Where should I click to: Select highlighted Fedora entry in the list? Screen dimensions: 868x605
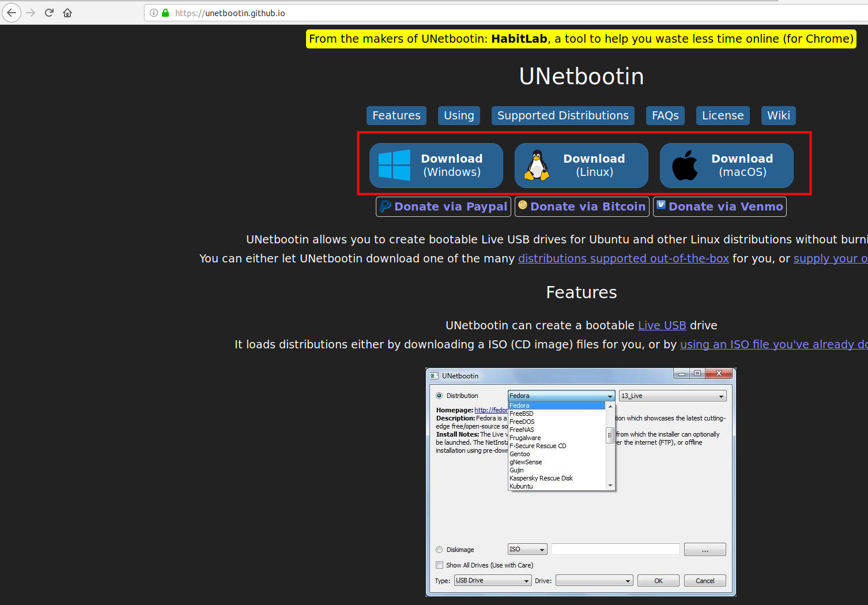click(557, 405)
